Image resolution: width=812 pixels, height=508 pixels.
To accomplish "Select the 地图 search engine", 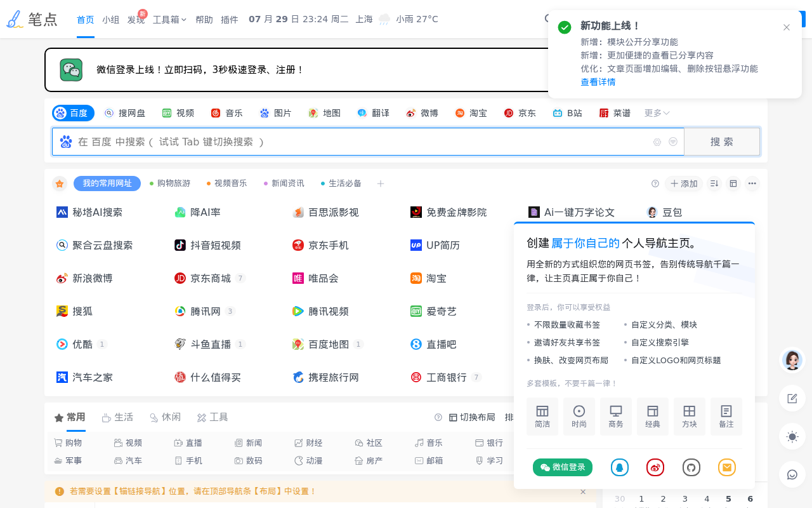I will tap(325, 113).
